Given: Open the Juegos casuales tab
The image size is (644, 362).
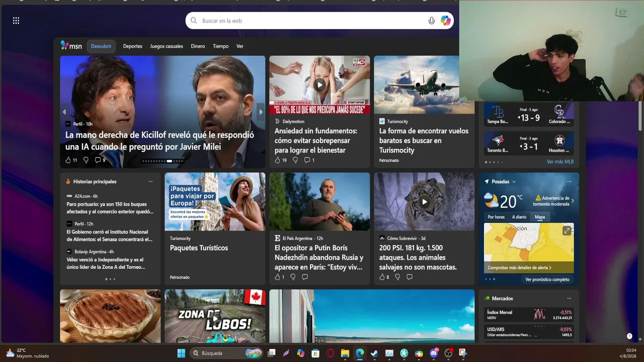Looking at the screenshot, I should [x=167, y=46].
